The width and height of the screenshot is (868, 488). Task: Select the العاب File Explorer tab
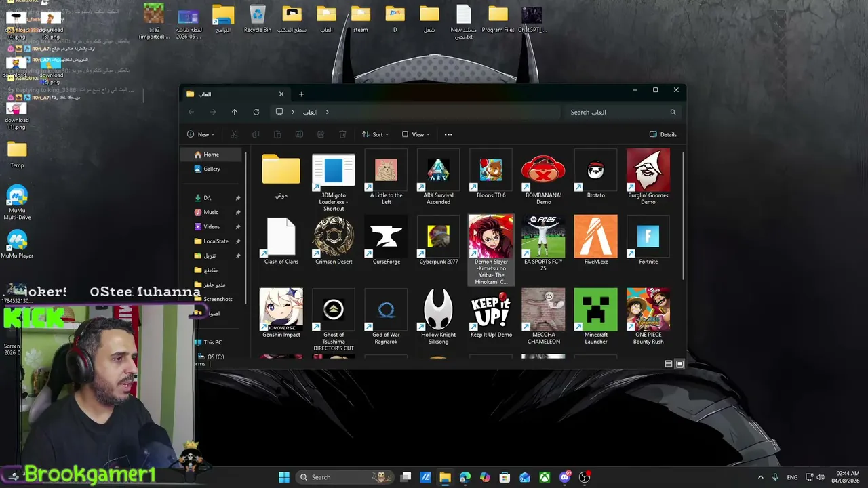[x=235, y=94]
